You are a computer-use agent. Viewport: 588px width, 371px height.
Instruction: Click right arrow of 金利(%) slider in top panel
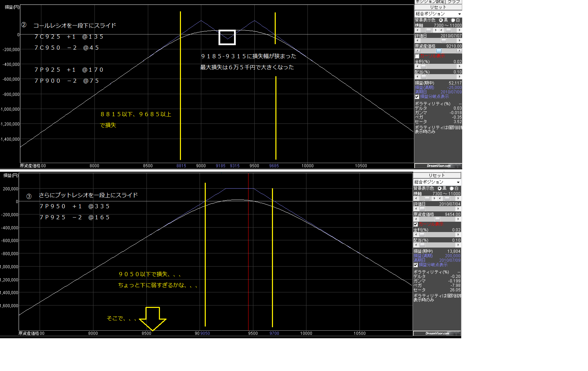coord(459,67)
